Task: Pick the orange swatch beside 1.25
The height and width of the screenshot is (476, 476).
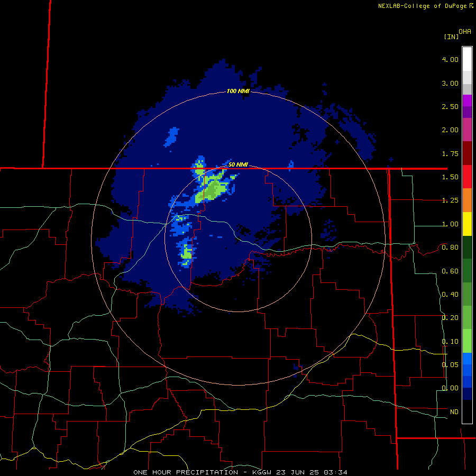Action: (467, 200)
